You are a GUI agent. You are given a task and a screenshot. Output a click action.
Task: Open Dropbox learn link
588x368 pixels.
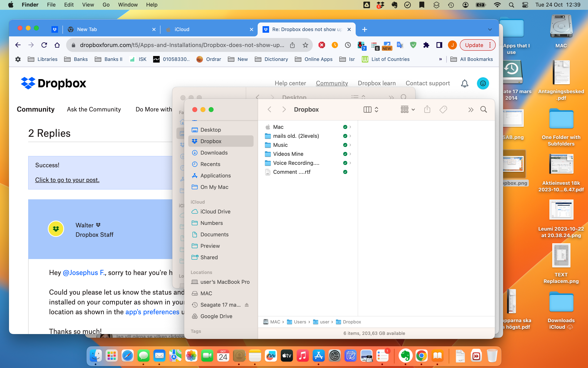[377, 83]
